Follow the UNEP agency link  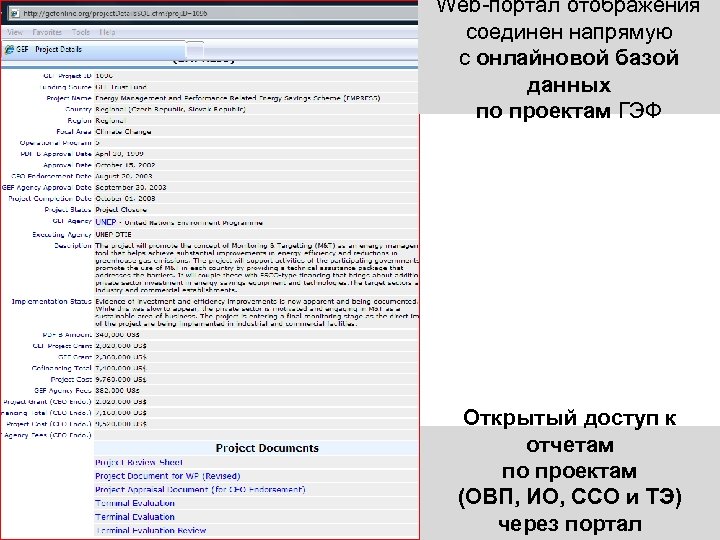click(106, 222)
